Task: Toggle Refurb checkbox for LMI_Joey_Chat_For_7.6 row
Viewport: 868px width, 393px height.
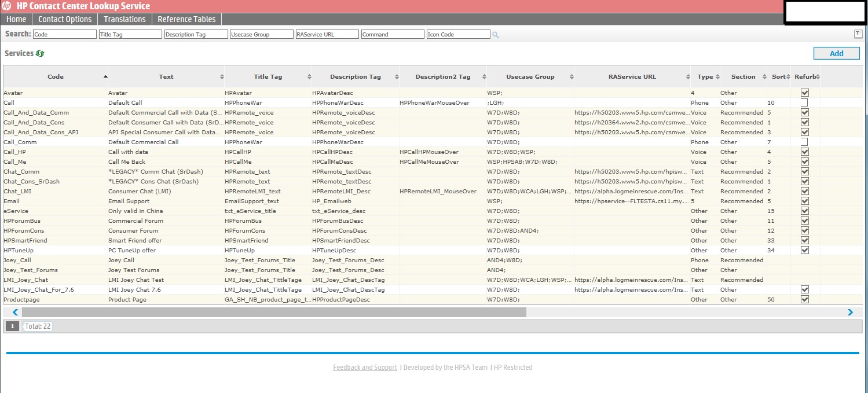Action: click(x=804, y=289)
